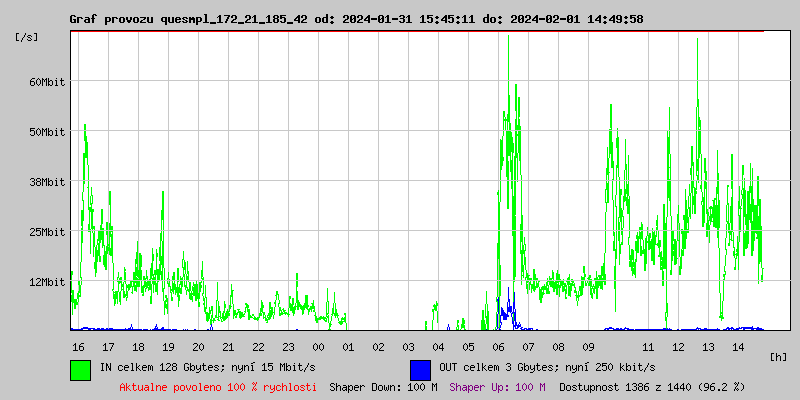This screenshot has height=400, width=800.
Task: Click the [h] hours unit label
Action: (x=779, y=356)
